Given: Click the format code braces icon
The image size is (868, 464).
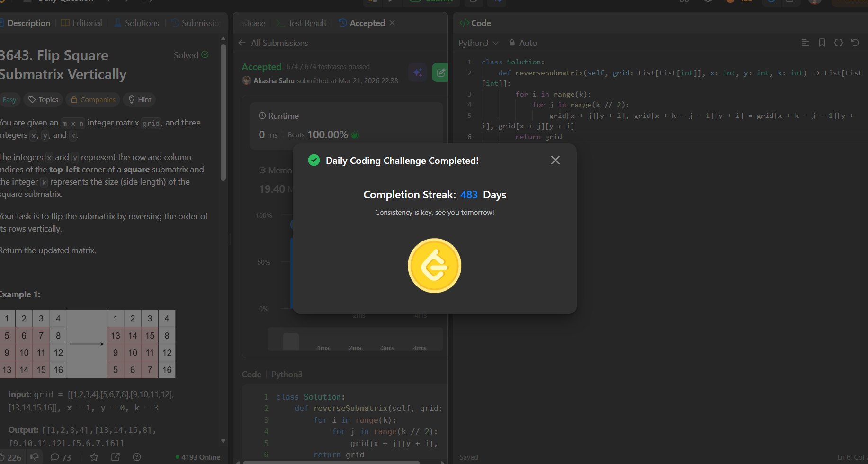Looking at the screenshot, I should point(838,43).
